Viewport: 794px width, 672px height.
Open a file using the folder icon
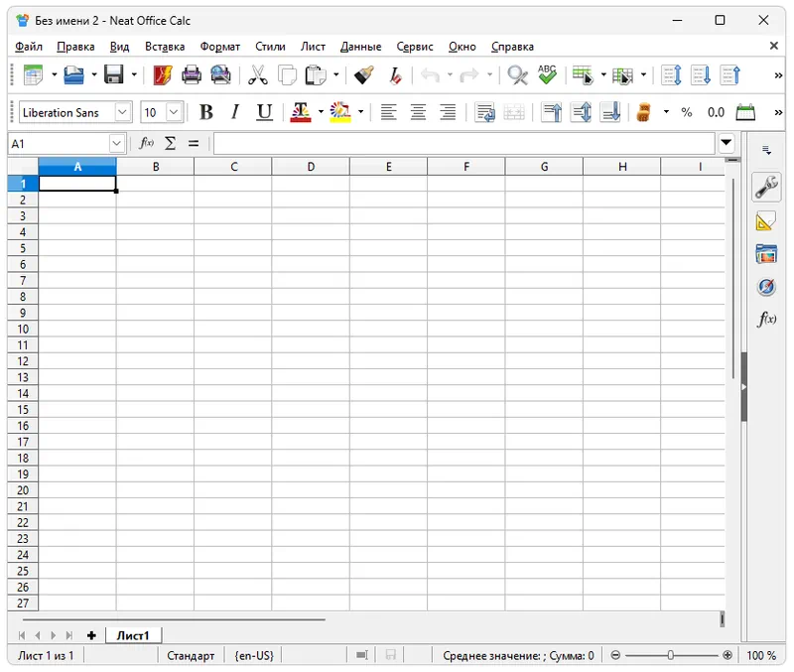coord(73,75)
